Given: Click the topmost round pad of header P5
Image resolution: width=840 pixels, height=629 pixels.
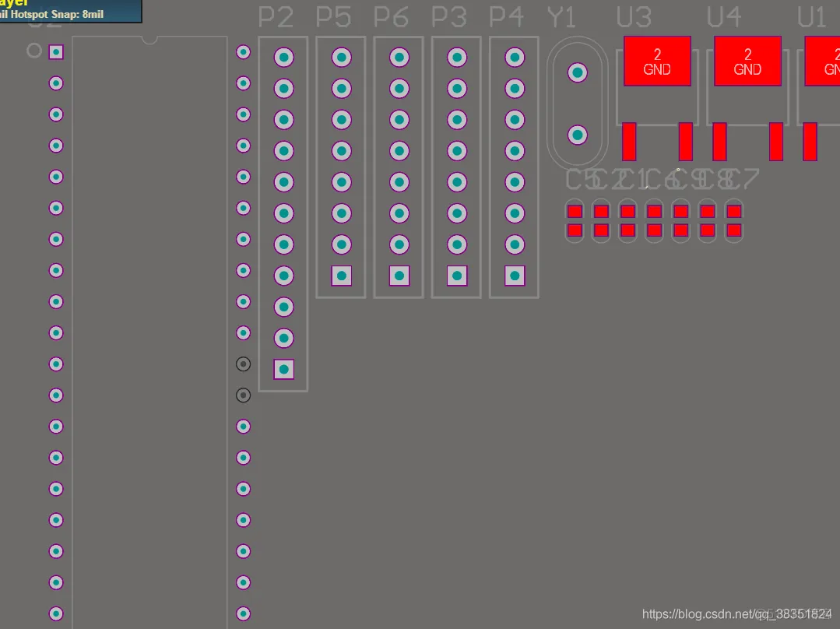Looking at the screenshot, I should pyautogui.click(x=341, y=58).
